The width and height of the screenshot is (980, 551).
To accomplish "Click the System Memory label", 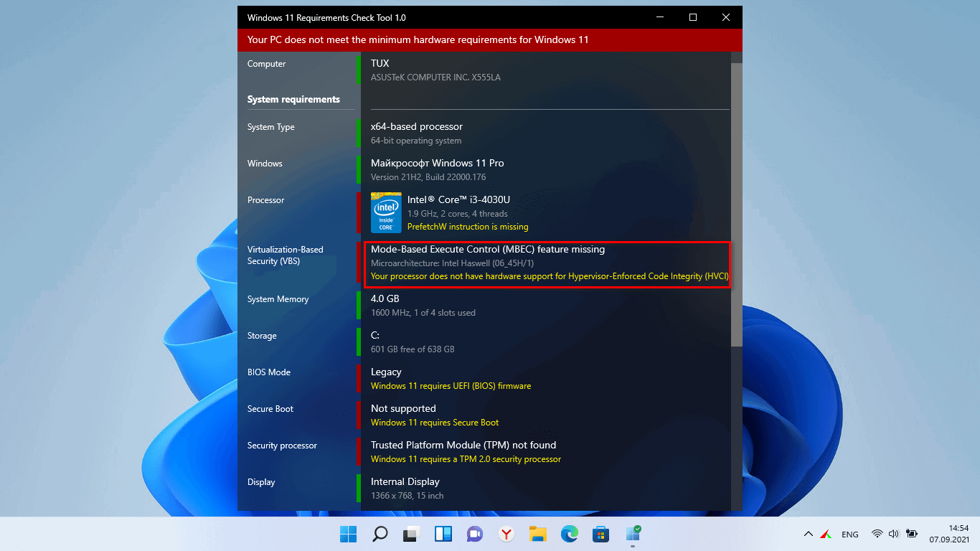I will click(x=278, y=299).
